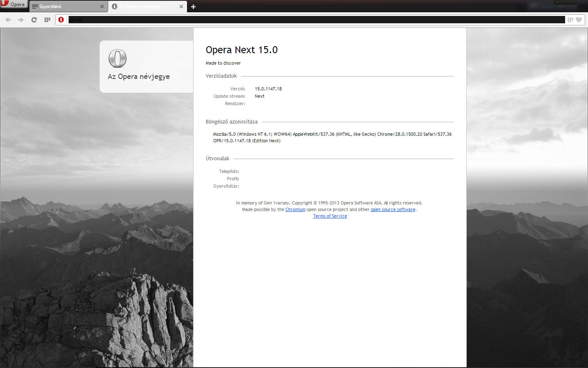The image size is (588, 368).
Task: Close the Gyorshívó tab
Action: (102, 7)
